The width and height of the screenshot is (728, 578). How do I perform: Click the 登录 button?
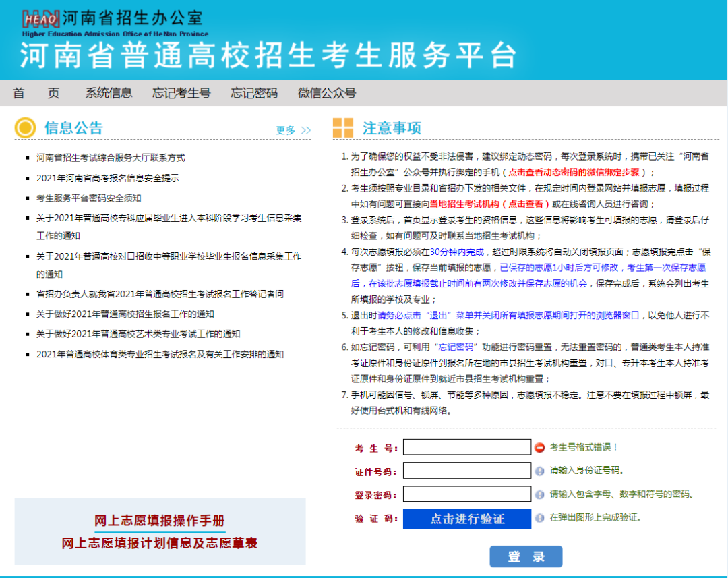click(x=526, y=556)
